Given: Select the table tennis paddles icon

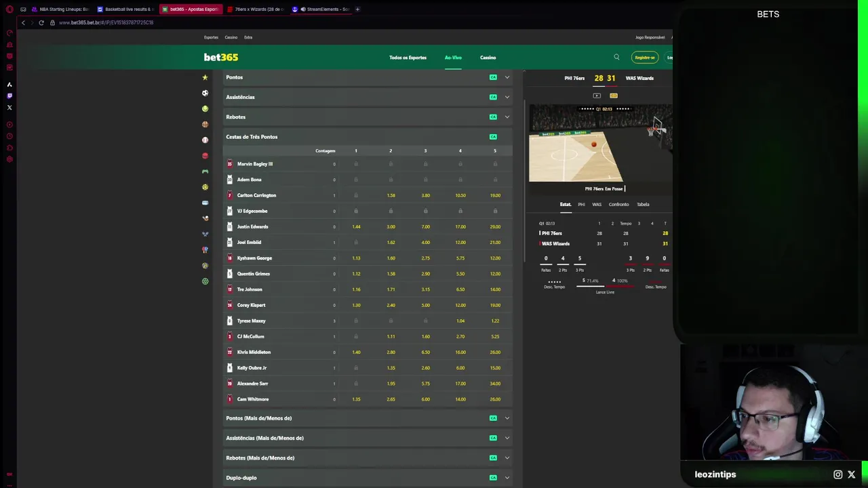Looking at the screenshot, I should pyautogui.click(x=205, y=249).
